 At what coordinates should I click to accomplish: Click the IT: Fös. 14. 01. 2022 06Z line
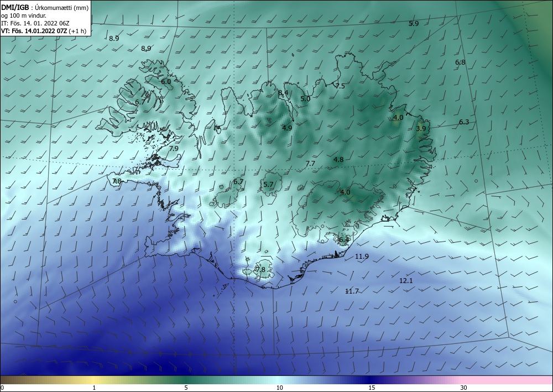pyautogui.click(x=35, y=23)
